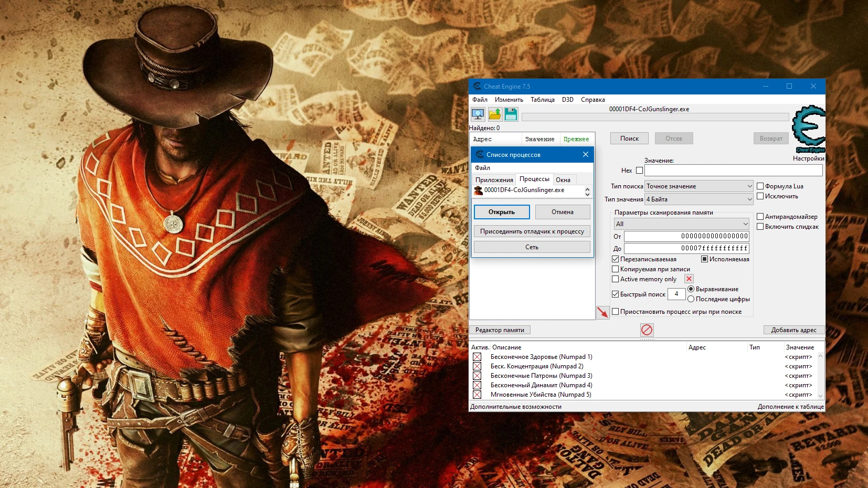Click Присоединить отладчик к процессу
868x488 pixels.
point(532,231)
